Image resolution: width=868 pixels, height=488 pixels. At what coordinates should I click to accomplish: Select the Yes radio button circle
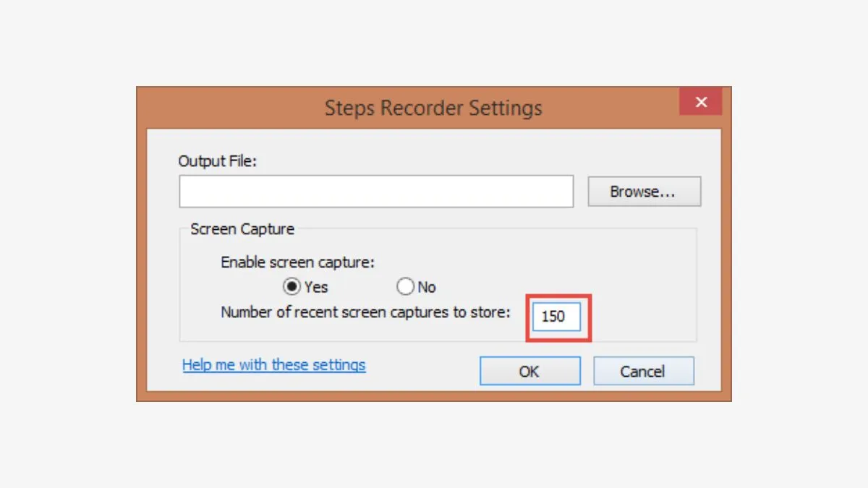point(292,287)
